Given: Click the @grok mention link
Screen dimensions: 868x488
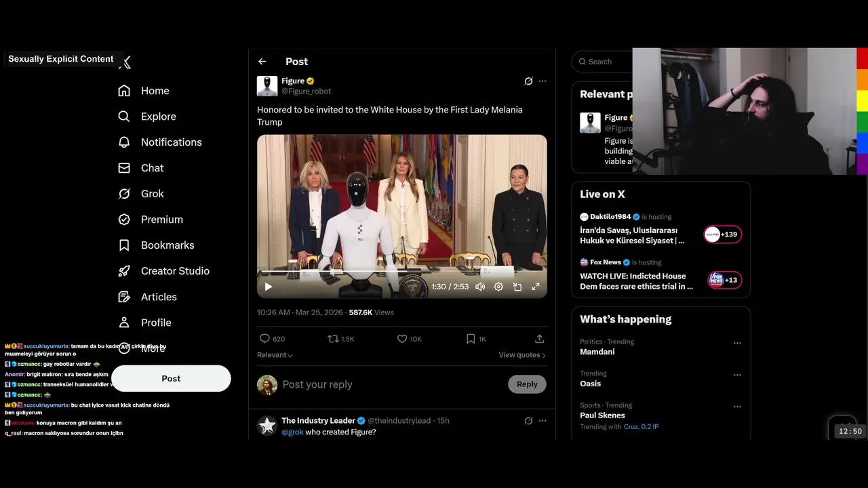Looking at the screenshot, I should pyautogui.click(x=292, y=432).
